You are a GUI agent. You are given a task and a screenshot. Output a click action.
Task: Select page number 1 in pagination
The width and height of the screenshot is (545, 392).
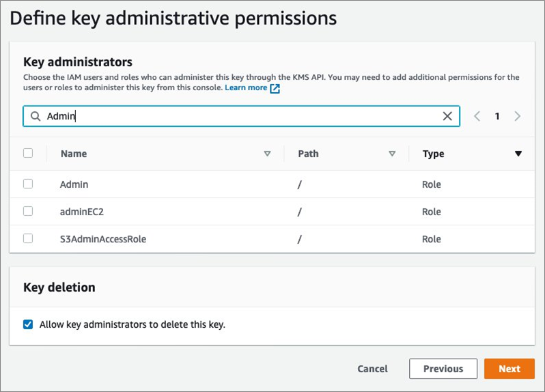497,116
